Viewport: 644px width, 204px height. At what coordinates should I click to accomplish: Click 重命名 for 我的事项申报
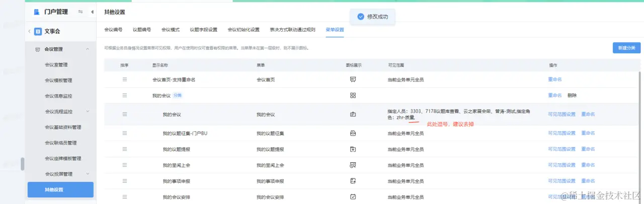pos(588,181)
